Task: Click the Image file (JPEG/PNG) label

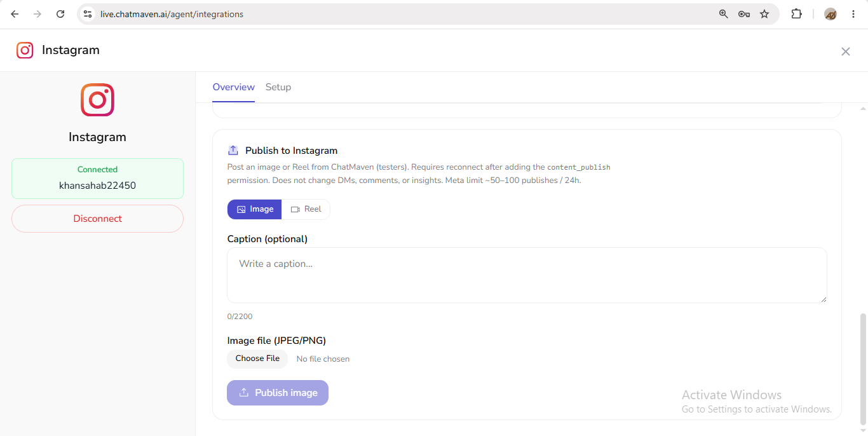Action: pyautogui.click(x=276, y=341)
